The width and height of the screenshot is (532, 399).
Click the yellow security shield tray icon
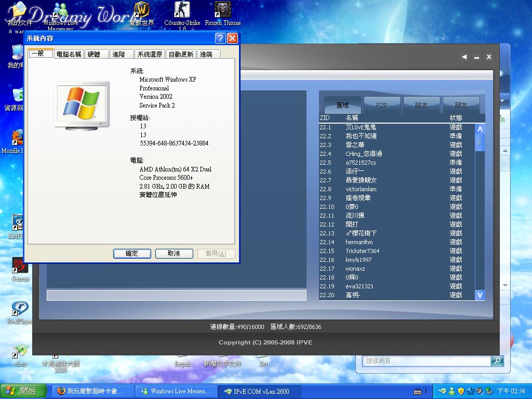[461, 391]
